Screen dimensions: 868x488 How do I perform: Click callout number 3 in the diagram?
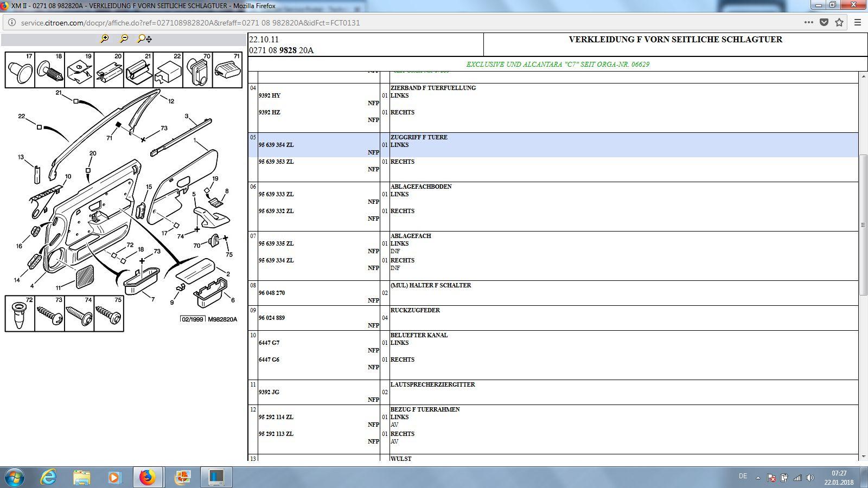click(x=187, y=116)
